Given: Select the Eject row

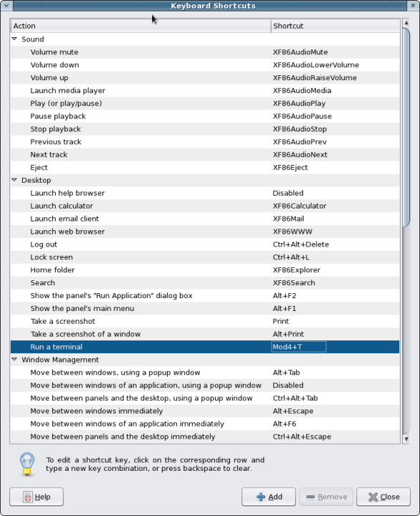Looking at the screenshot, I should click(205, 168).
